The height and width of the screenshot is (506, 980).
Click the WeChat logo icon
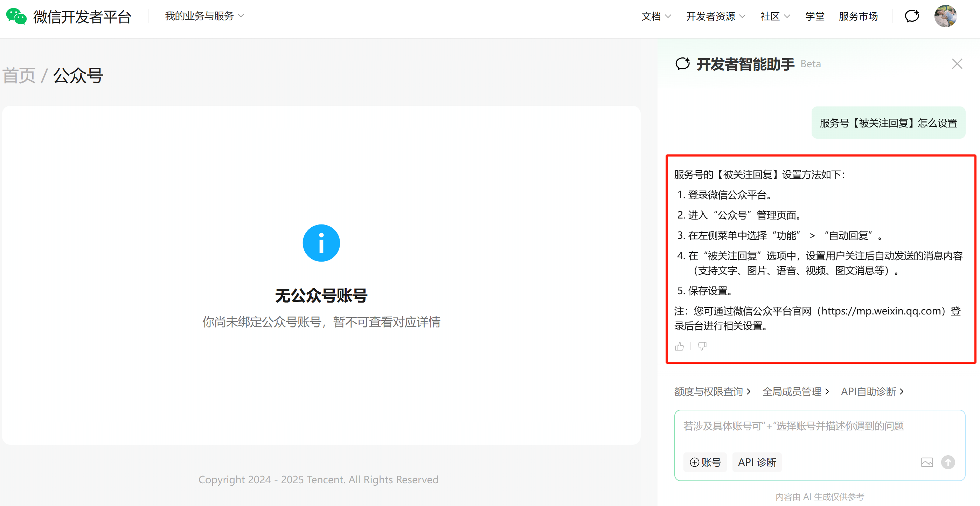tap(16, 16)
